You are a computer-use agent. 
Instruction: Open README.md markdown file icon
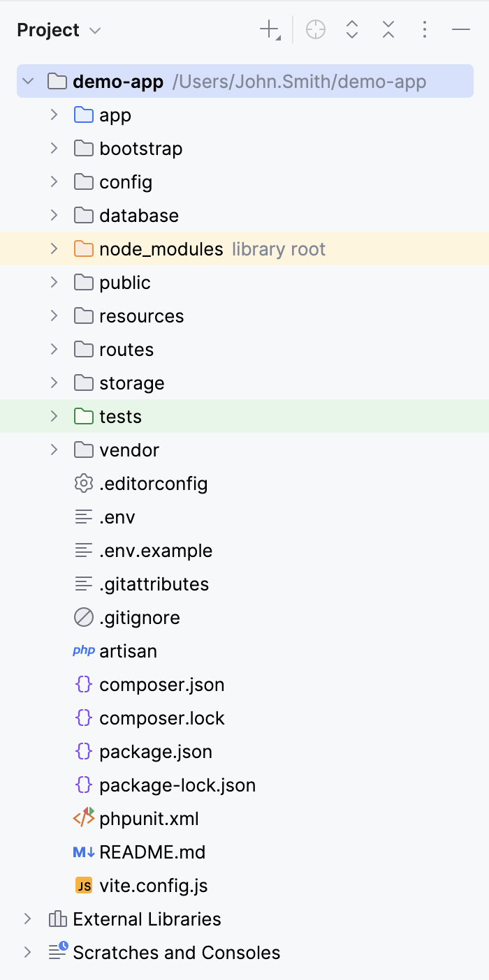(x=82, y=852)
